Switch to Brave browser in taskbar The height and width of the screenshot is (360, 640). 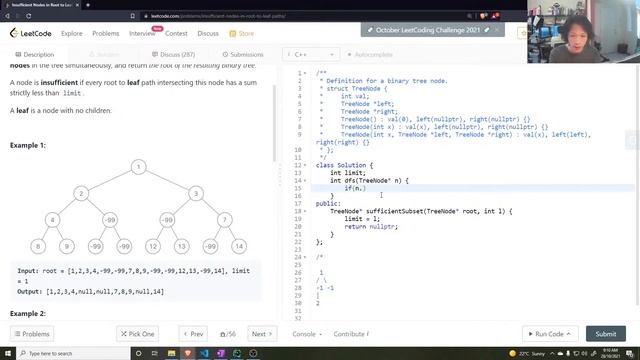pyautogui.click(x=188, y=353)
